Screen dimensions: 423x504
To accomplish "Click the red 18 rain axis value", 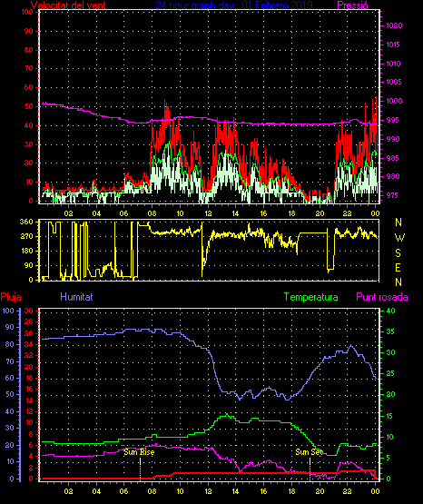I will [x=29, y=378].
